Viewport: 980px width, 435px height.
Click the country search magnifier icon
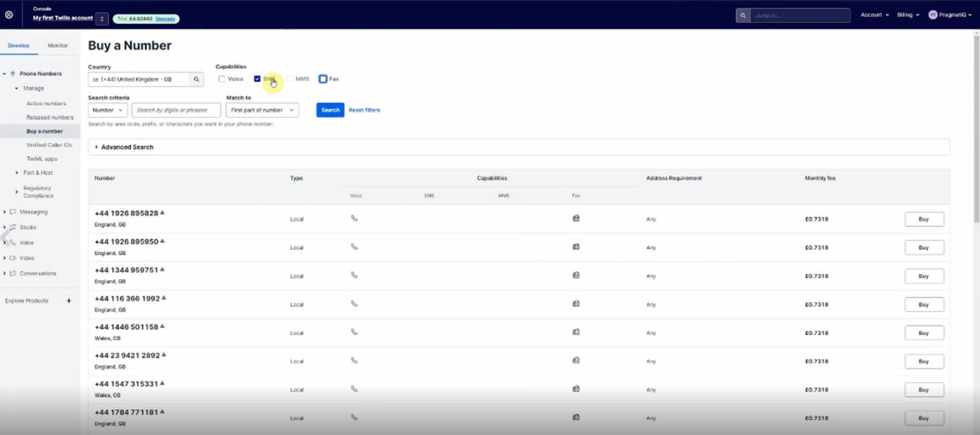tap(197, 79)
